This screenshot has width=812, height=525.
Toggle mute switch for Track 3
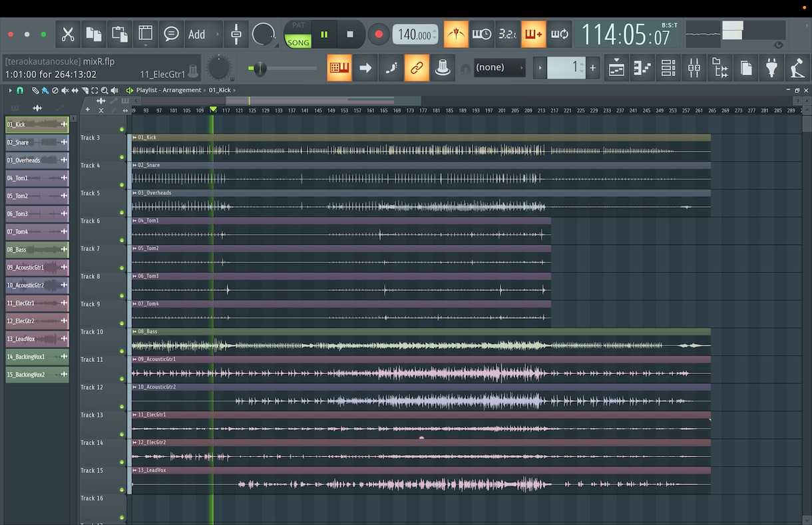[x=122, y=157]
